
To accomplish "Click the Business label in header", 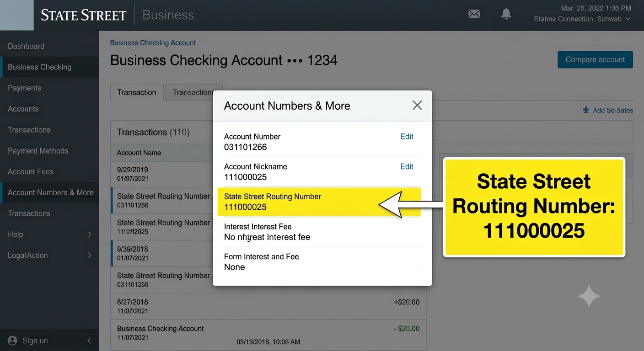I will click(x=168, y=15).
